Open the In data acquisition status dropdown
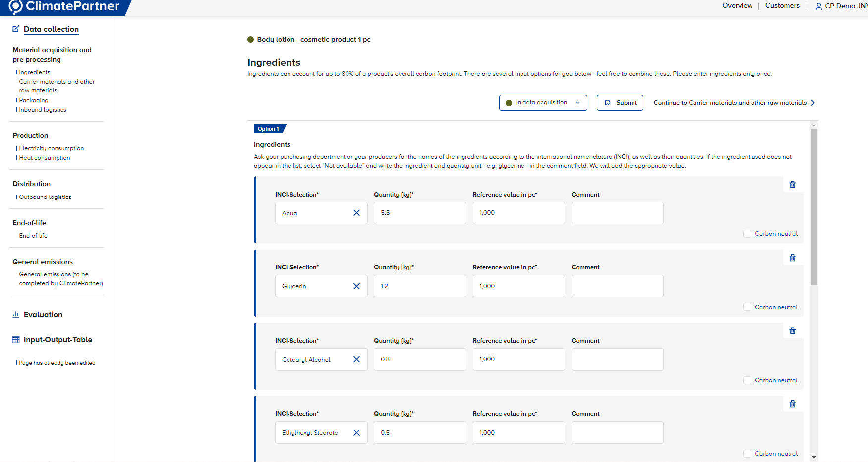 [x=543, y=103]
